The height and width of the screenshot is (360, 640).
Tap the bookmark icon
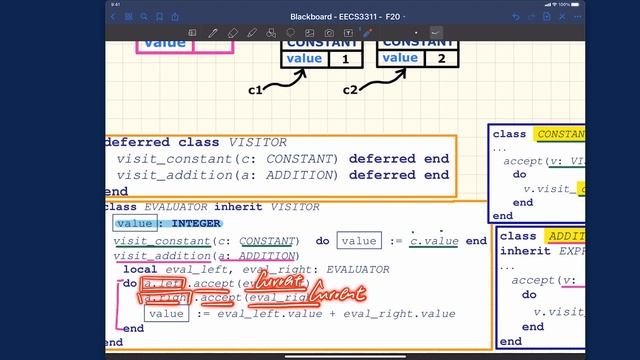pyautogui.click(x=160, y=17)
